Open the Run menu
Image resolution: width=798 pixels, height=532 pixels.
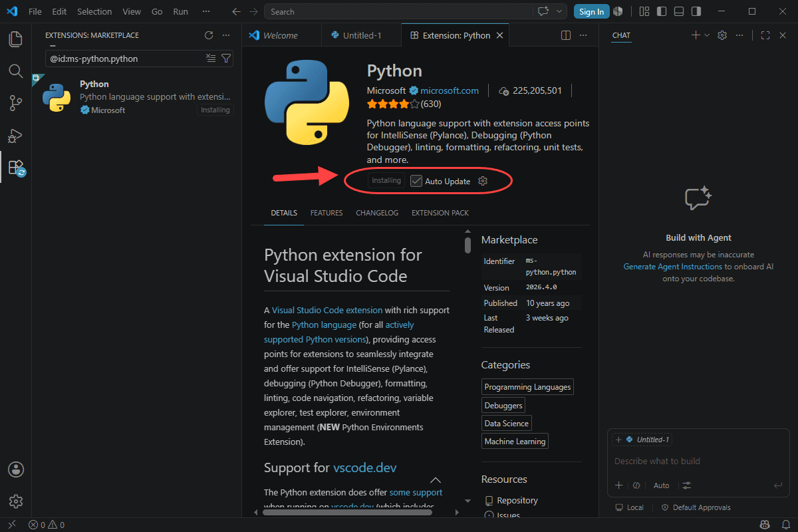(x=180, y=11)
